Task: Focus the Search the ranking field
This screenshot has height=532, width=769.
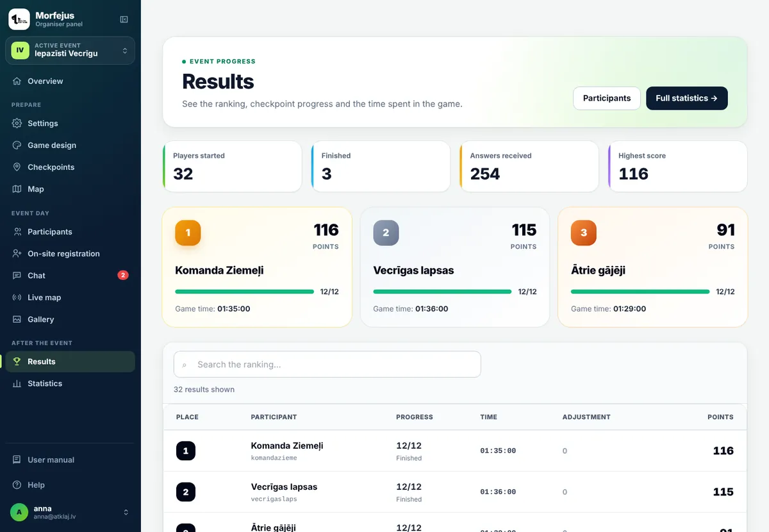Action: (x=327, y=364)
